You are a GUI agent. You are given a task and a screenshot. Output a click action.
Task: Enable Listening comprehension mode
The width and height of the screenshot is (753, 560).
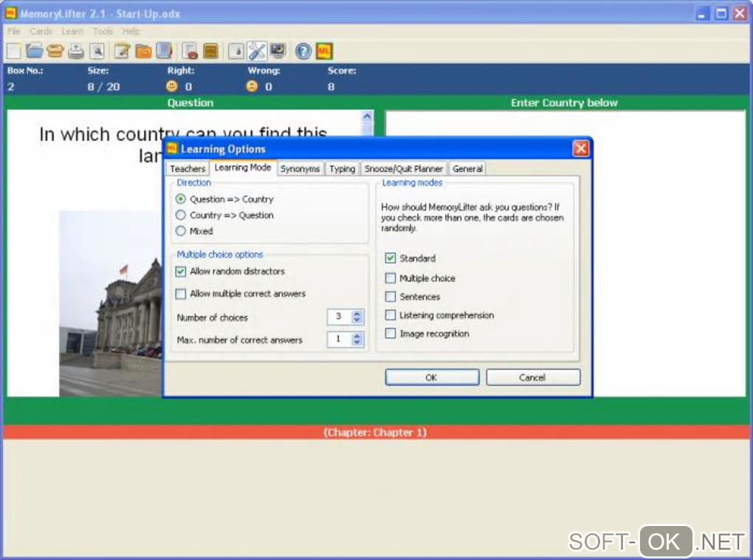click(x=391, y=315)
